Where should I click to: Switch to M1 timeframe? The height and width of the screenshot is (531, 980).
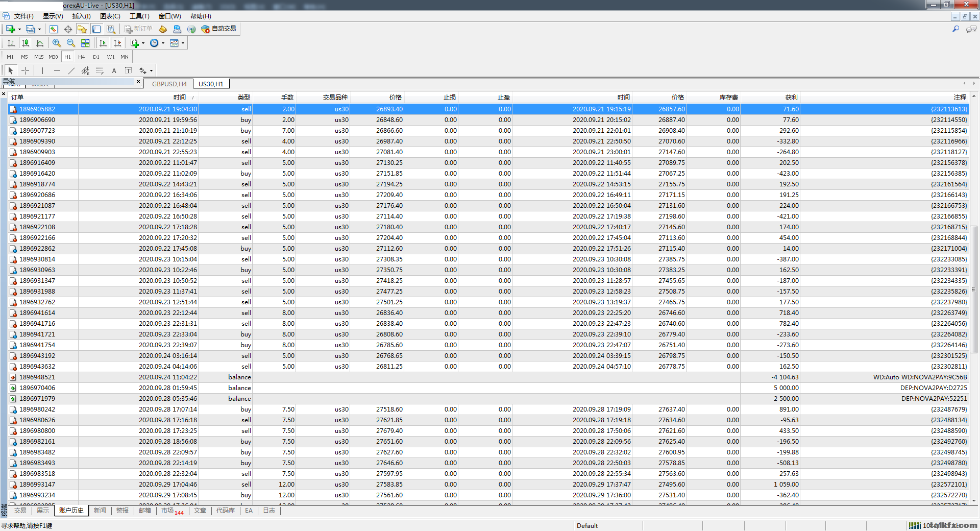[10, 57]
